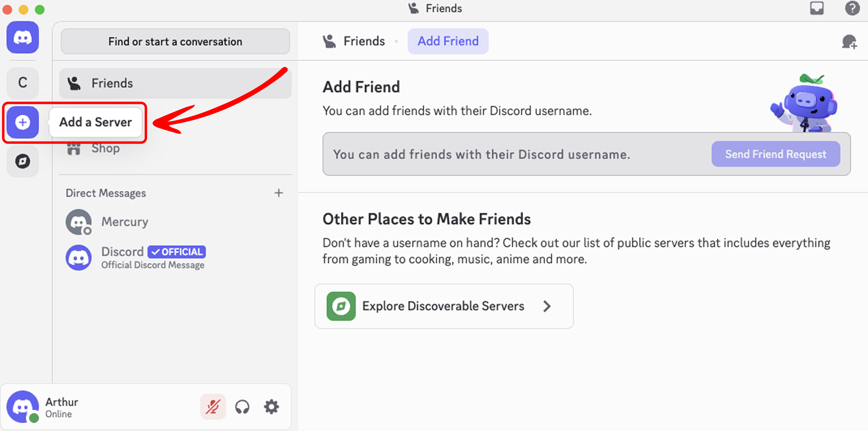
Task: Click the Direct Messages header text
Action: 106,193
